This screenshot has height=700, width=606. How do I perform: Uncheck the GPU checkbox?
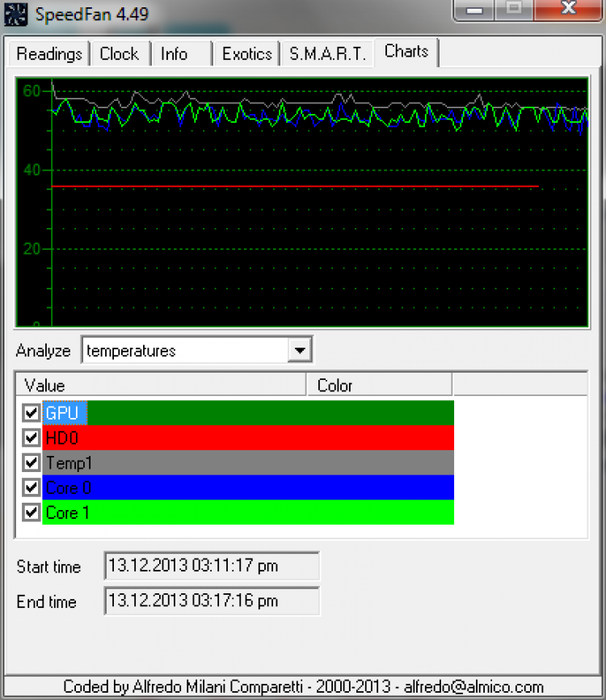32,413
